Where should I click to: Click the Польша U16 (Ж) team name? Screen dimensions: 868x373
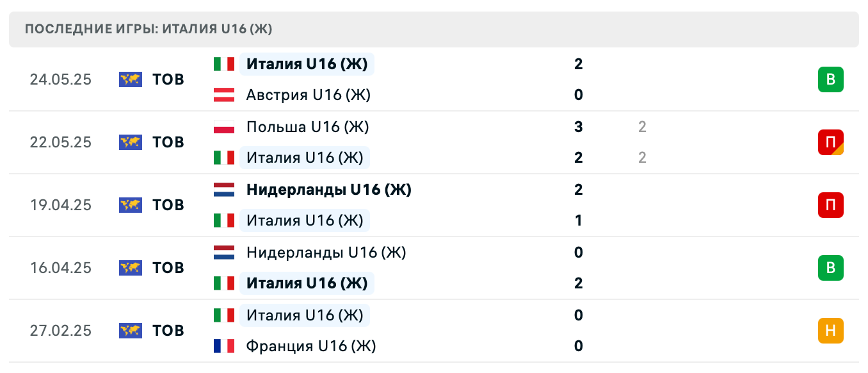point(307,127)
